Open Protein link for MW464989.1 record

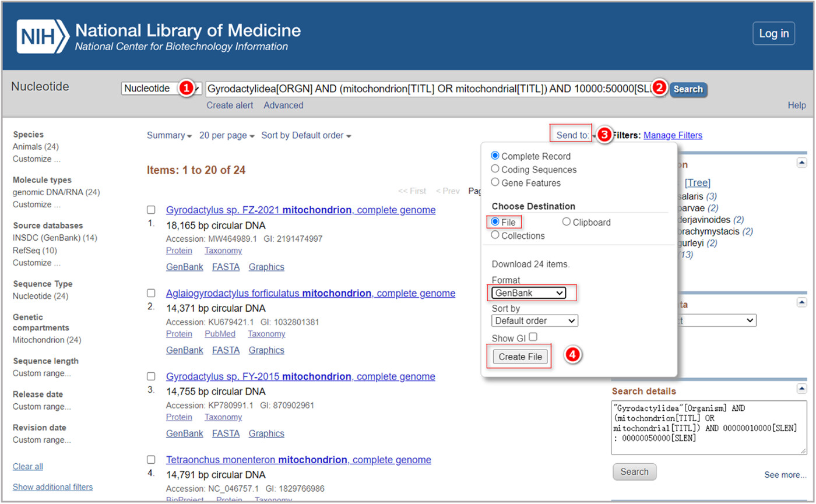point(179,251)
